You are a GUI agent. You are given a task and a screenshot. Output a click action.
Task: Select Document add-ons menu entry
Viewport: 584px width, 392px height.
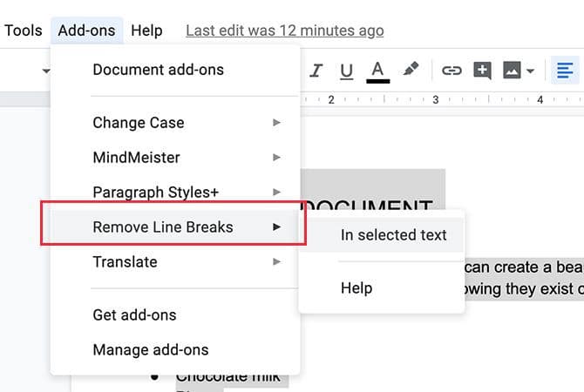[158, 70]
